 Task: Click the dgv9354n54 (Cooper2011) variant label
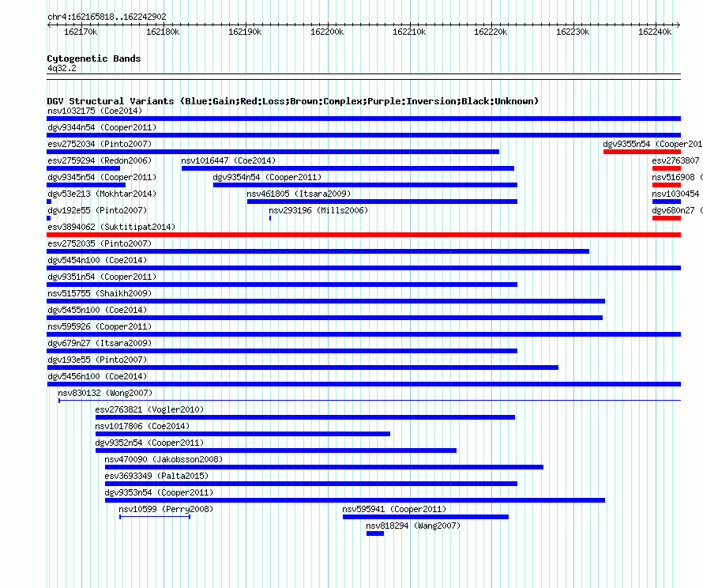(267, 177)
